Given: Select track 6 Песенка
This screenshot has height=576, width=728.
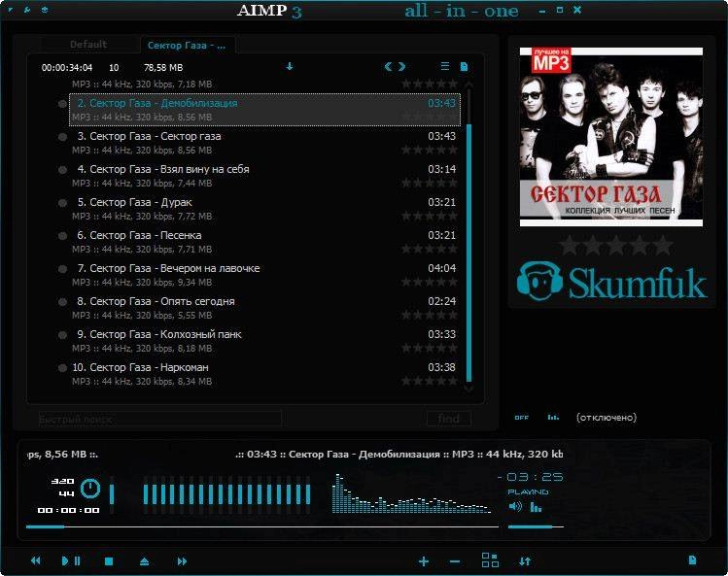Looking at the screenshot, I should point(264,241).
